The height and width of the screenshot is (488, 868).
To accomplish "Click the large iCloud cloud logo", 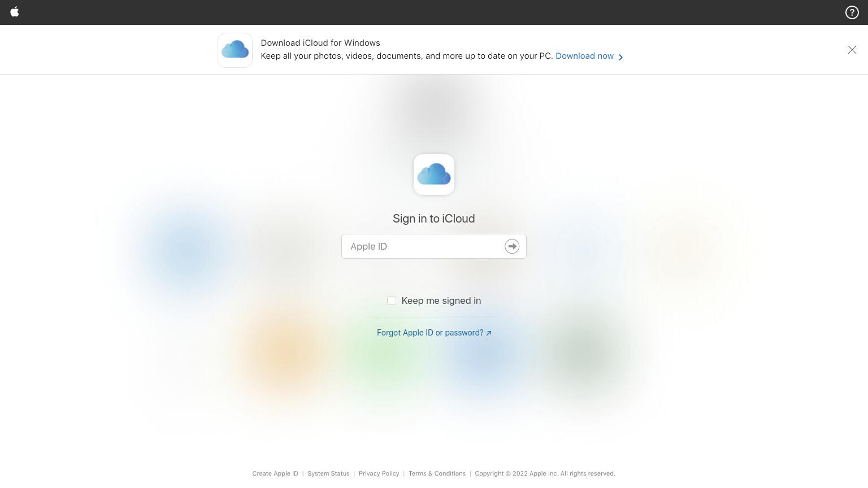I will point(434,175).
